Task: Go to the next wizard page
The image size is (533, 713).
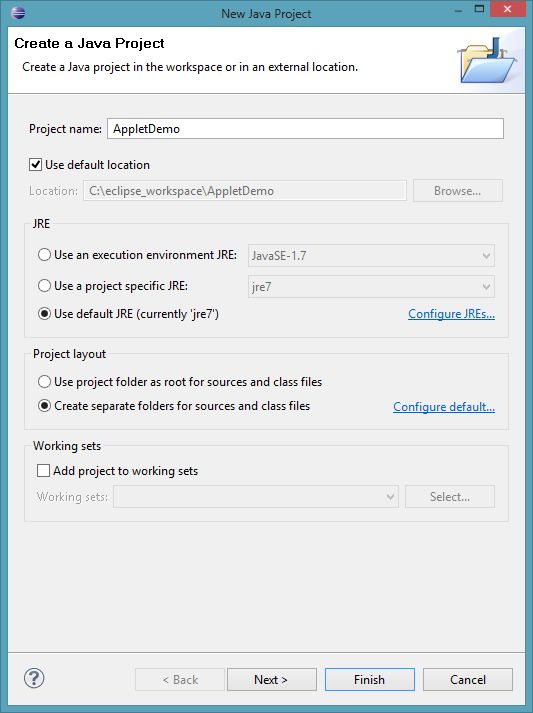Action: point(272,679)
